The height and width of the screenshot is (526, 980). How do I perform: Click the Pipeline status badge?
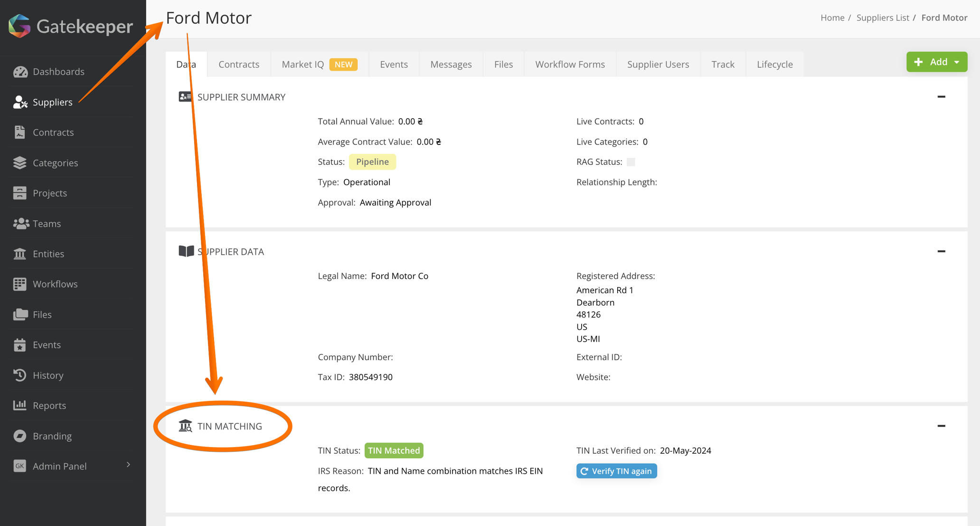372,162
